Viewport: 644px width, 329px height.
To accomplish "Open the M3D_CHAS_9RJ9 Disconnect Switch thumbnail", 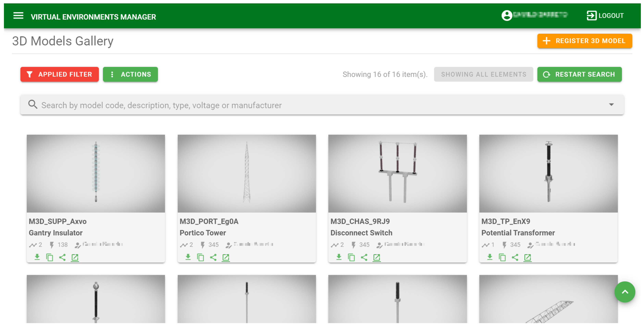I will pyautogui.click(x=397, y=173).
